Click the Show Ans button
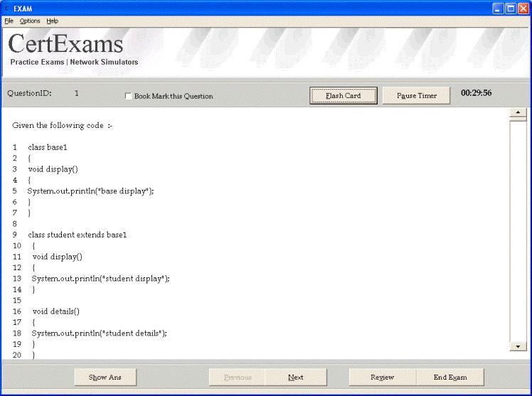This screenshot has width=532, height=396. [x=105, y=378]
